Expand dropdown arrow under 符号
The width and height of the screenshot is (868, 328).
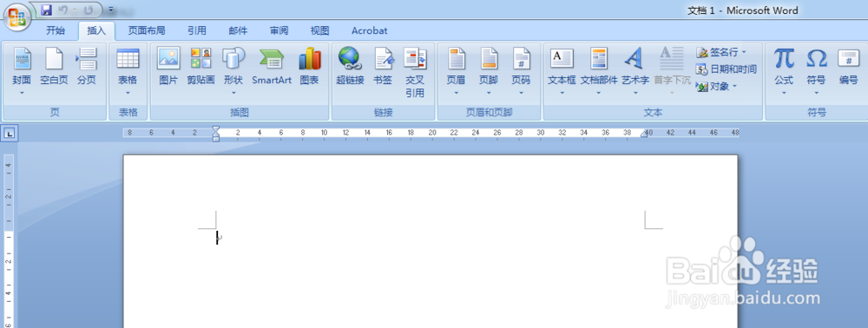click(x=817, y=93)
